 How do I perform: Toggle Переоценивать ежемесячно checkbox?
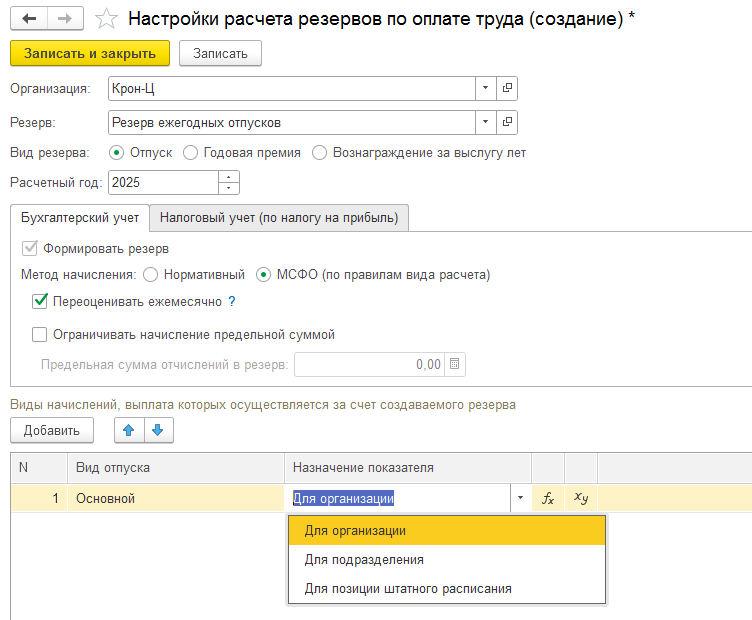41,301
